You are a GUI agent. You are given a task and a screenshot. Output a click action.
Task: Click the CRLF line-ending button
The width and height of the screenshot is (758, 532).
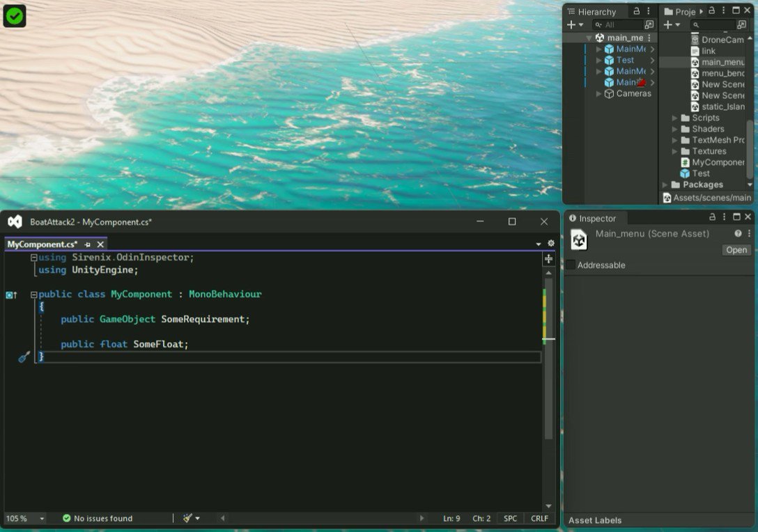coord(539,518)
